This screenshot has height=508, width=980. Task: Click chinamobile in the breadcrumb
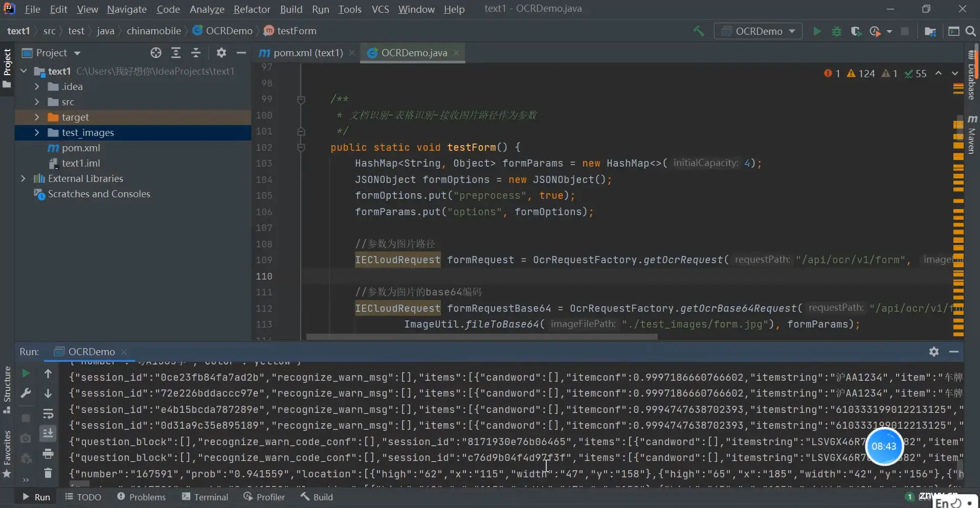click(x=153, y=31)
